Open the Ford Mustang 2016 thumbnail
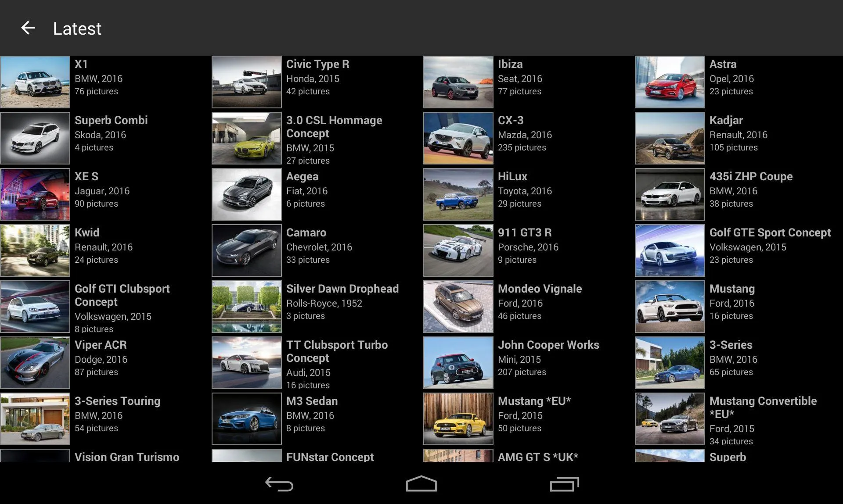 [670, 307]
